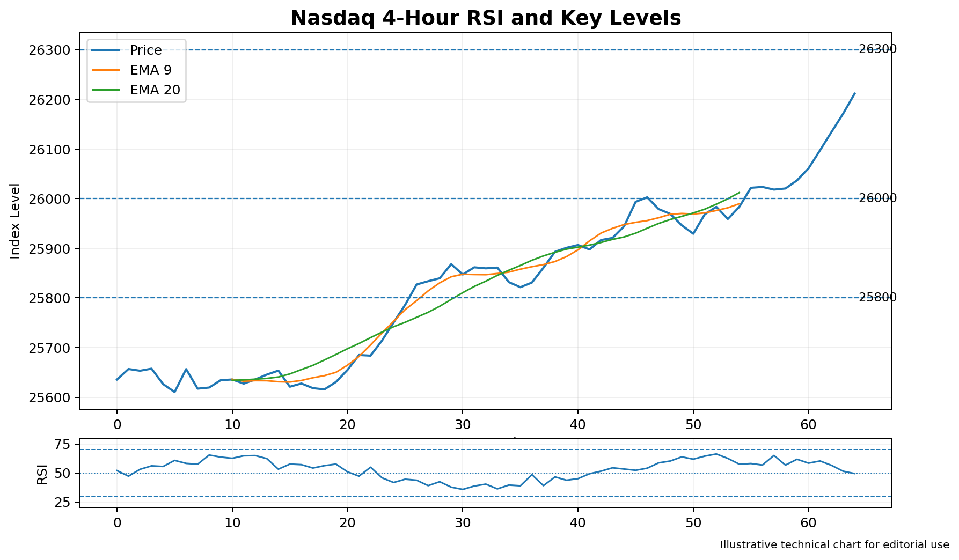Click the 50 tick on the RSI panel x-axis
This screenshot has height=560, width=959.
click(x=693, y=522)
